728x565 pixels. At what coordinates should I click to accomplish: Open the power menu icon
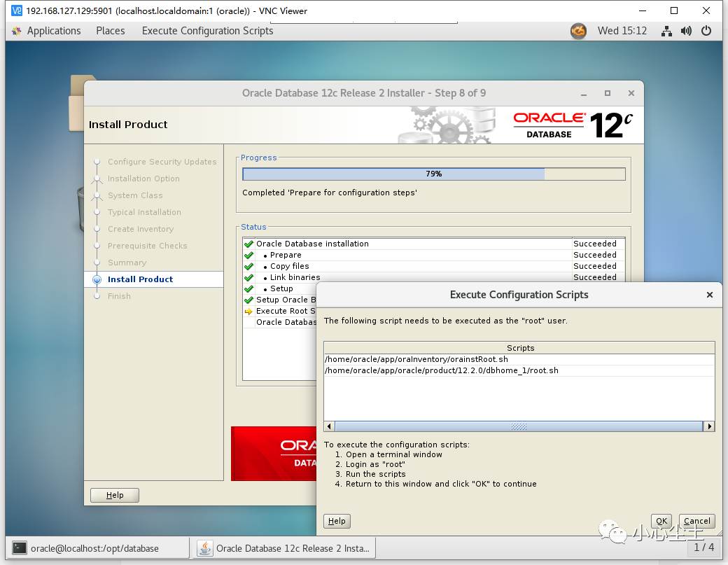point(706,31)
